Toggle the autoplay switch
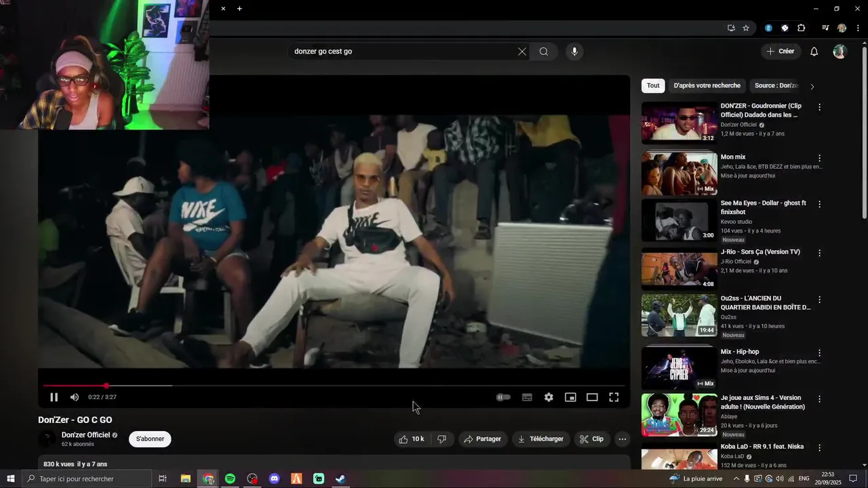The image size is (868, 488). pyautogui.click(x=503, y=397)
